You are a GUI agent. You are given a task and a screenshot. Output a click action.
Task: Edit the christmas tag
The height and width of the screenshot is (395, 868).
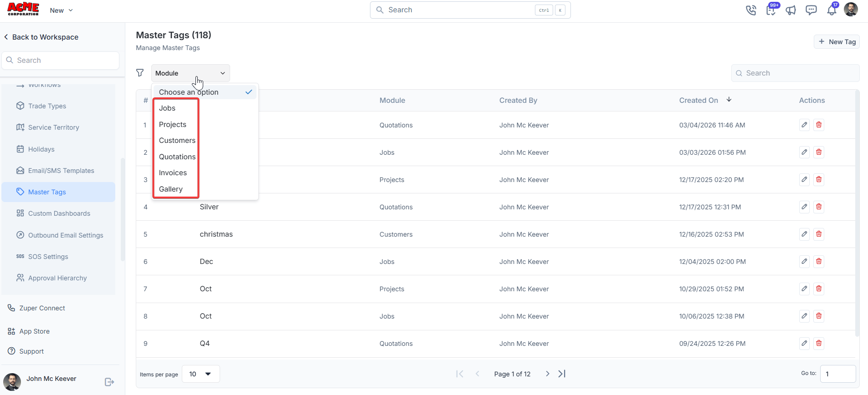[x=804, y=234]
